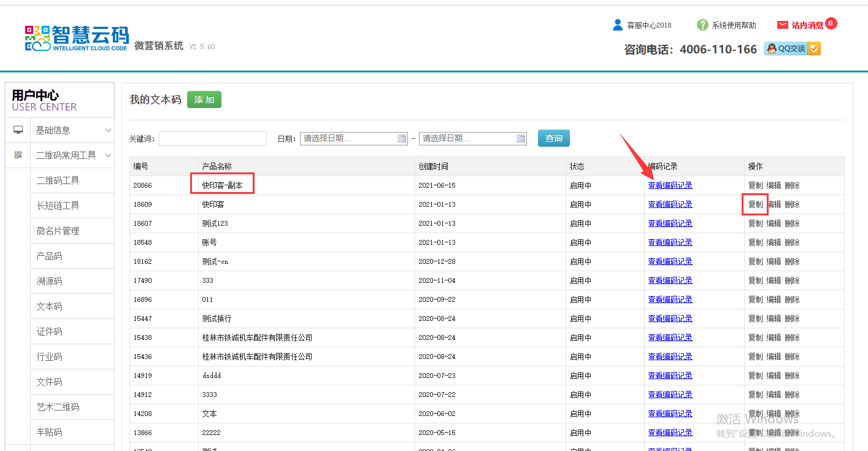Click the QR icon beside 二维码常用工具
The image size is (868, 451).
coord(18,155)
